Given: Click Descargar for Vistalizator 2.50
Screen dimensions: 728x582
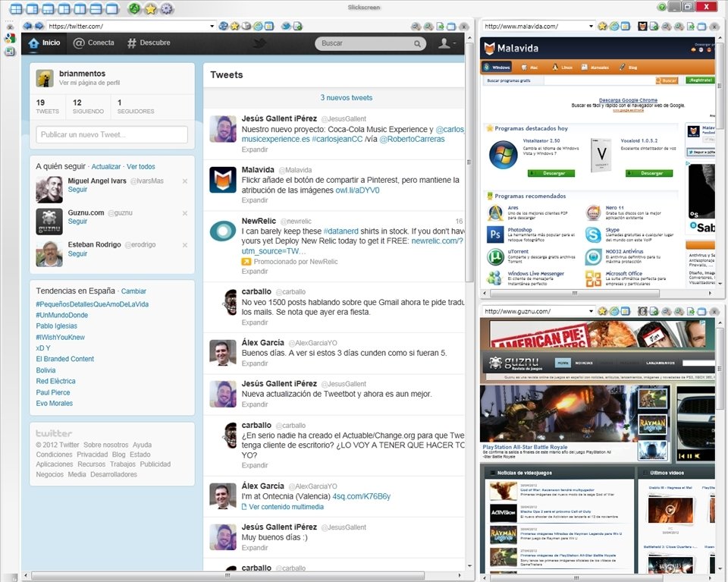Looking at the screenshot, I should coord(551,173).
